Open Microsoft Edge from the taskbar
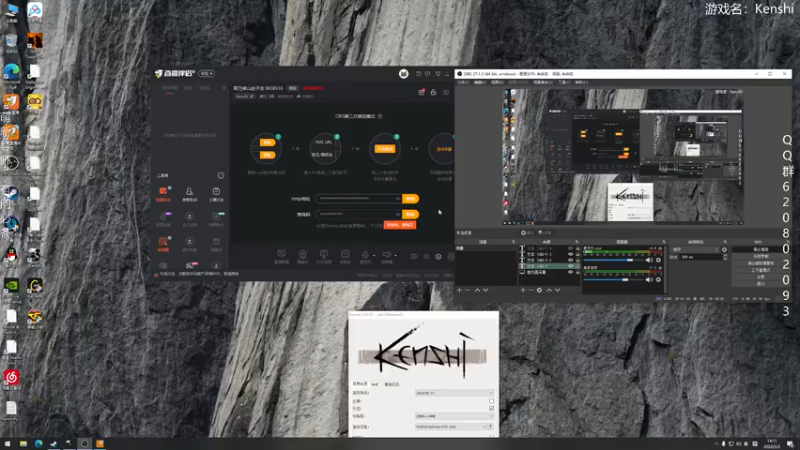800x450 pixels. pyautogui.click(x=38, y=444)
